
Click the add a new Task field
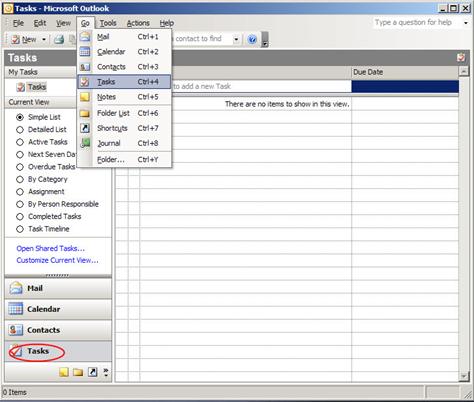click(x=262, y=86)
